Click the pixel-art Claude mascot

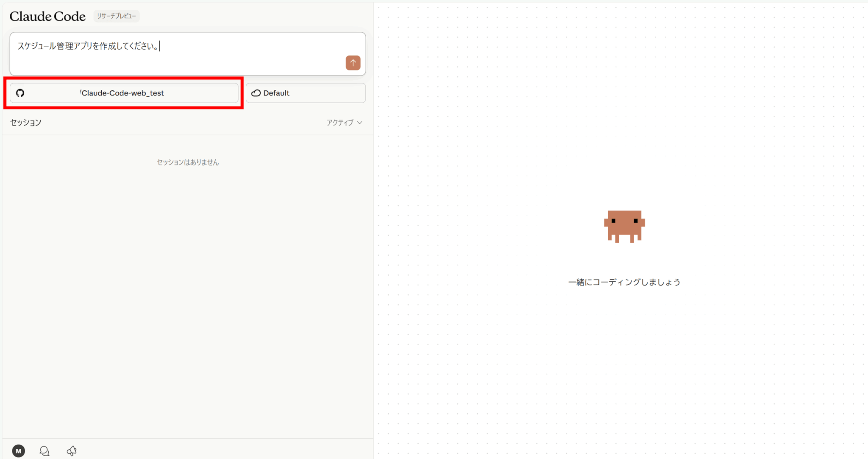pyautogui.click(x=624, y=226)
